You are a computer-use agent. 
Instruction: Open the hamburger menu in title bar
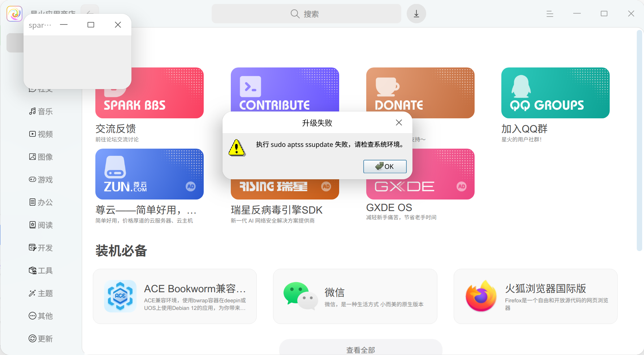click(x=550, y=14)
